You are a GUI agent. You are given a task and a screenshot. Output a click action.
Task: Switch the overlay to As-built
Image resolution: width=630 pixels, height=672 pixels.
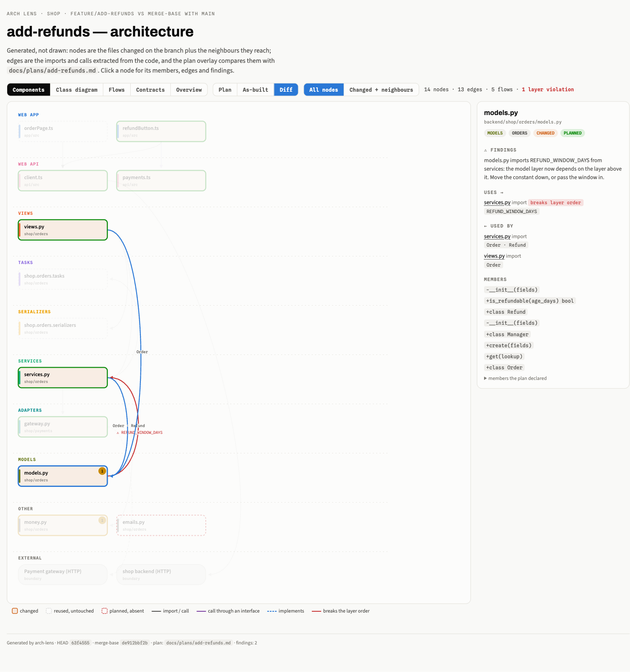[255, 90]
